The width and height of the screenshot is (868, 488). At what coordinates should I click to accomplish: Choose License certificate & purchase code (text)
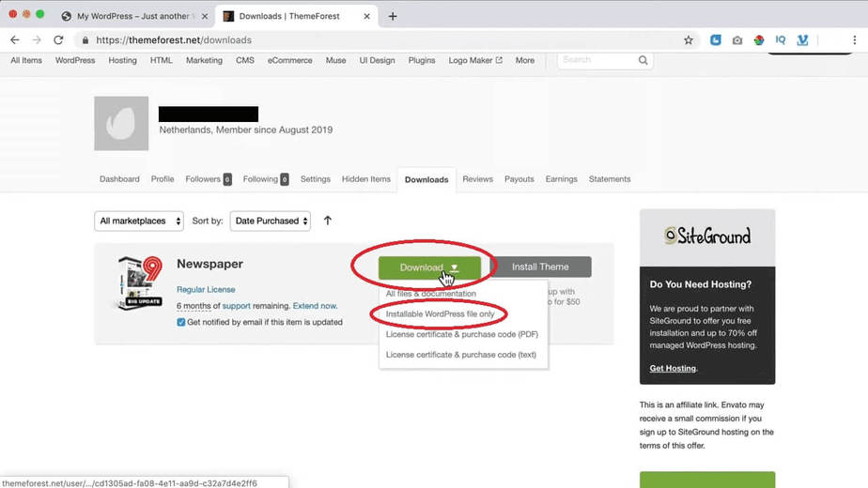click(x=460, y=355)
